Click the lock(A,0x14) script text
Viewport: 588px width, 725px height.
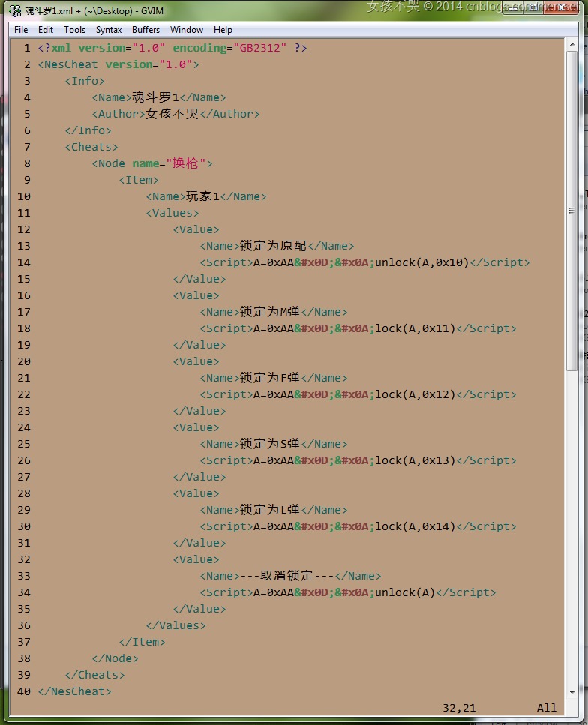click(415, 526)
